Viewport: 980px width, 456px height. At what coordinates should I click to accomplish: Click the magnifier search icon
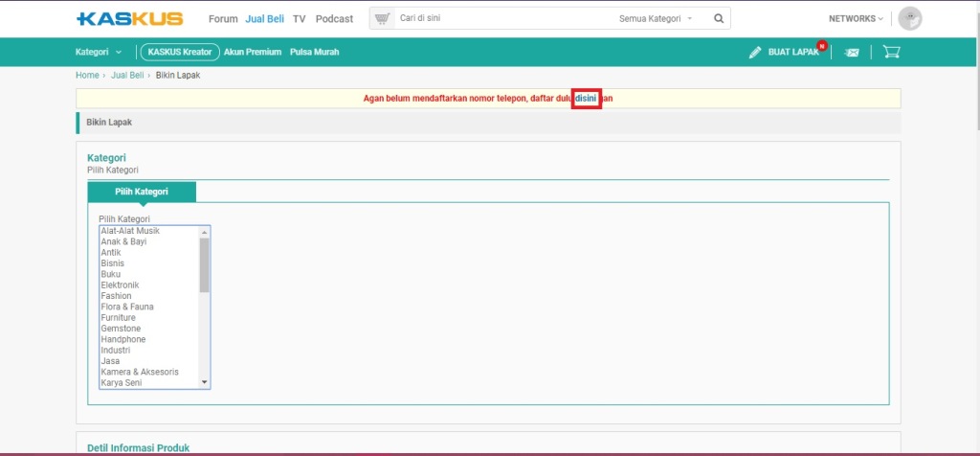coord(719,19)
